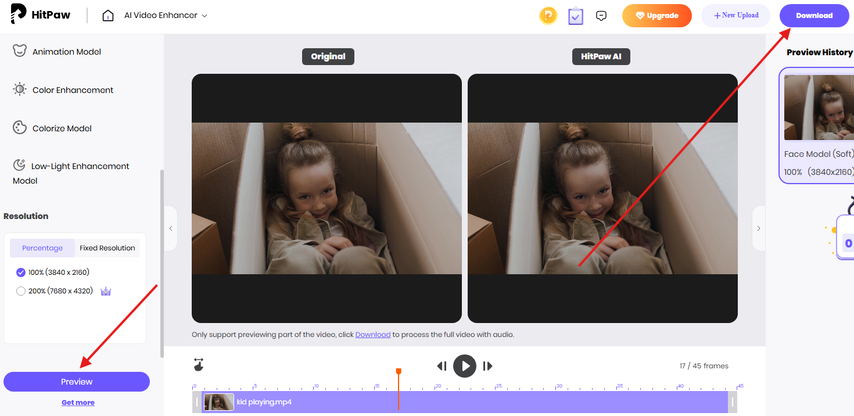Click the HitPaw logo
This screenshot has width=854, height=416.
(x=41, y=15)
